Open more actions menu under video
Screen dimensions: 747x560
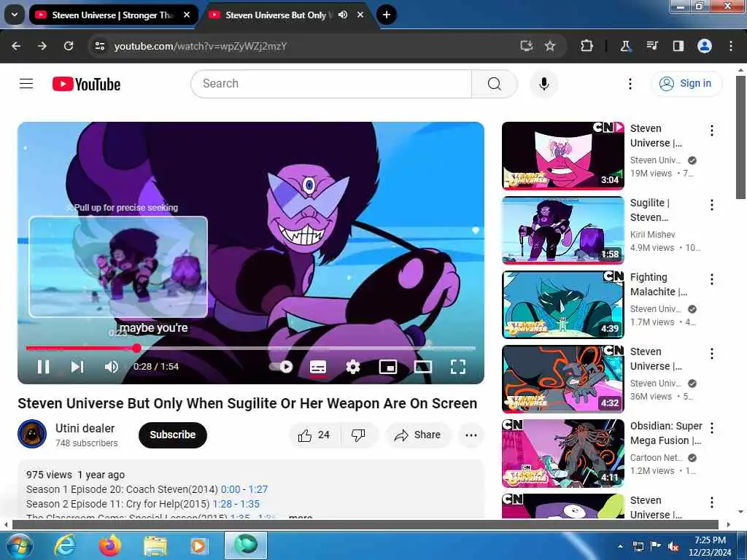(x=471, y=435)
